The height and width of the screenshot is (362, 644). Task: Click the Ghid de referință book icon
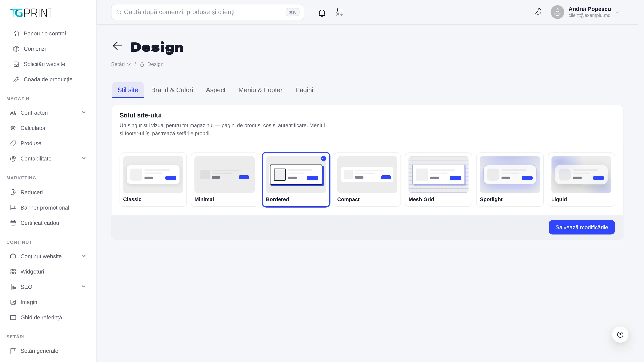(13, 318)
